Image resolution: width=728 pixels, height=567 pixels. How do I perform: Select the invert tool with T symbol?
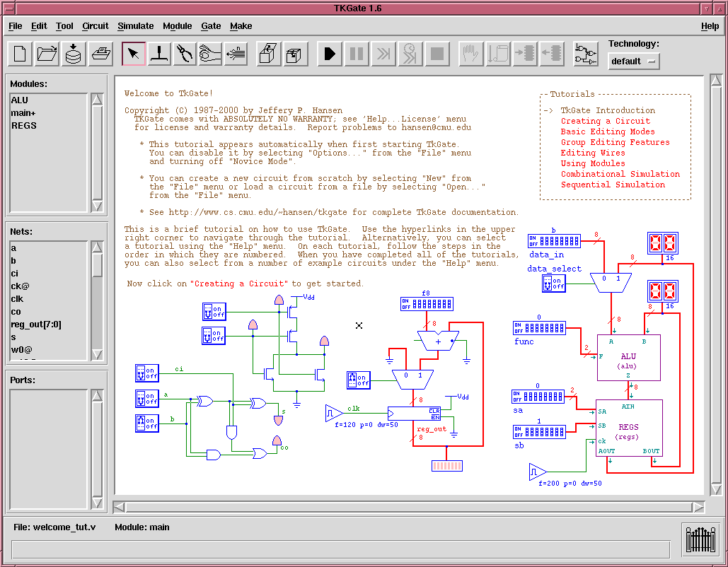click(x=161, y=54)
